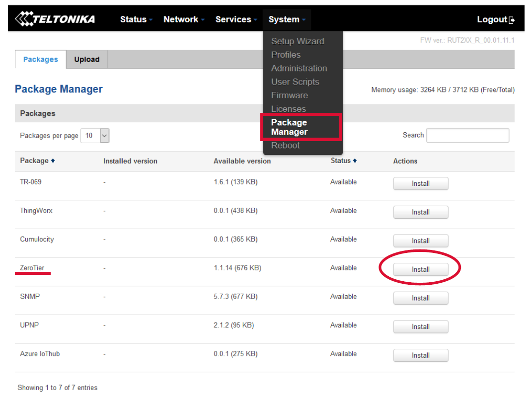Select Setup Wizard from System menu
This screenshot has height=404, width=532.
click(x=298, y=41)
